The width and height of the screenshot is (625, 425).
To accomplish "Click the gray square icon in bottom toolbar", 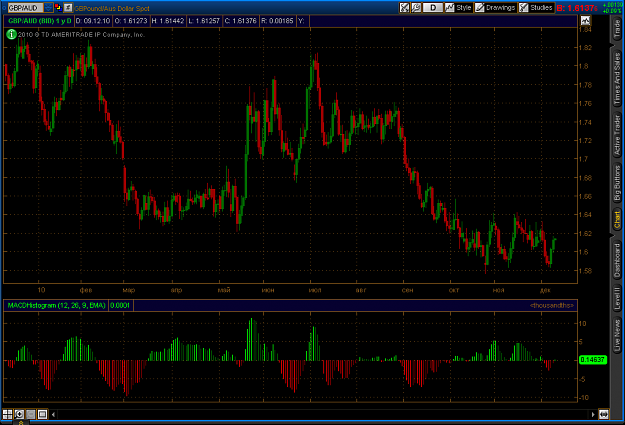I will 31,414.
